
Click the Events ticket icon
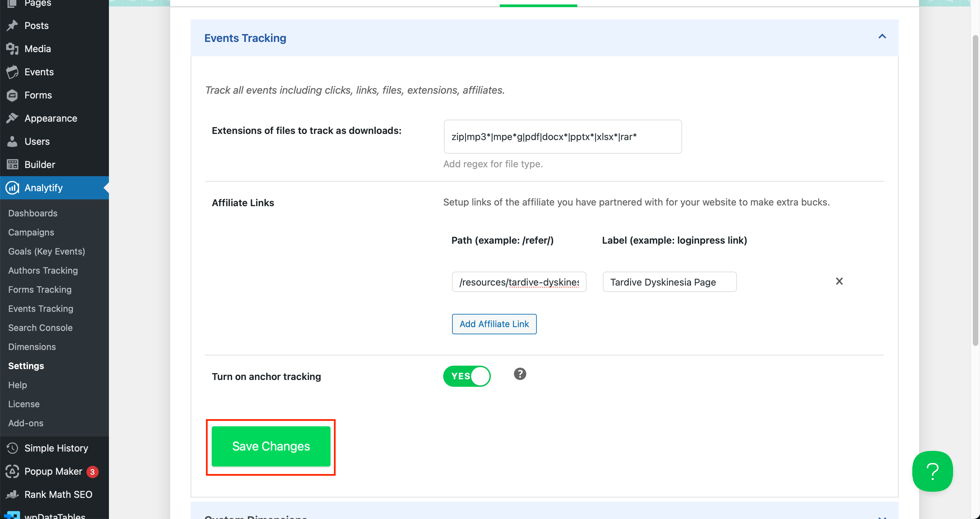click(x=12, y=72)
